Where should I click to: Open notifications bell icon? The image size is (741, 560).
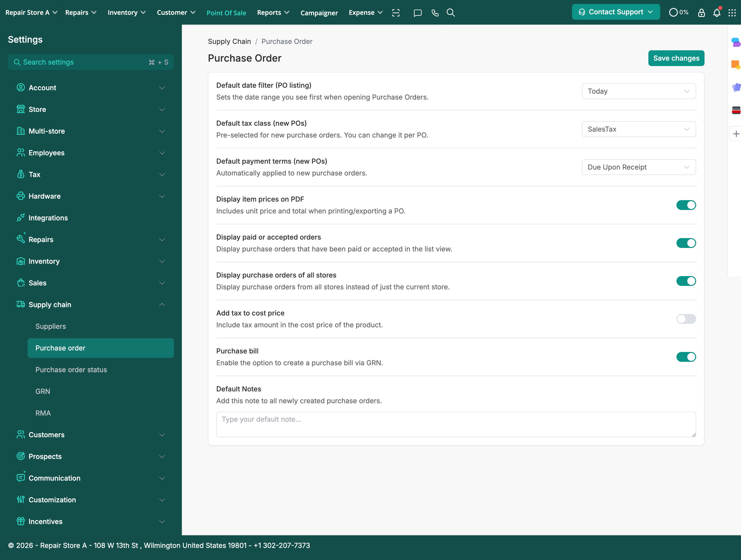(717, 13)
